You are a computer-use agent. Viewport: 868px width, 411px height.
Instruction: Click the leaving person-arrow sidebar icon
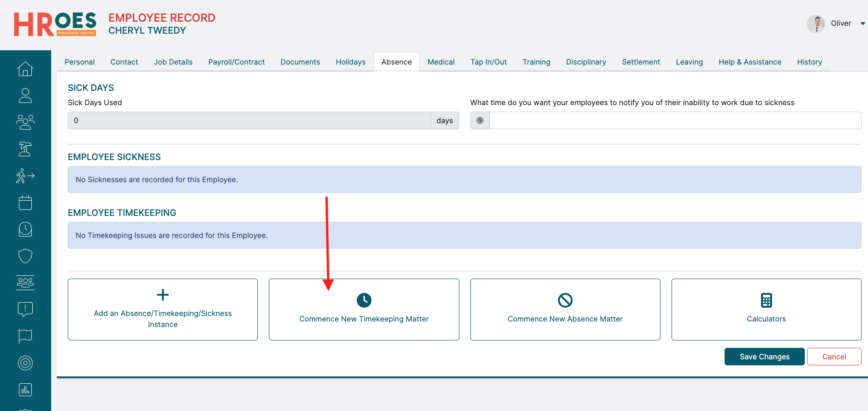pyautogui.click(x=25, y=176)
